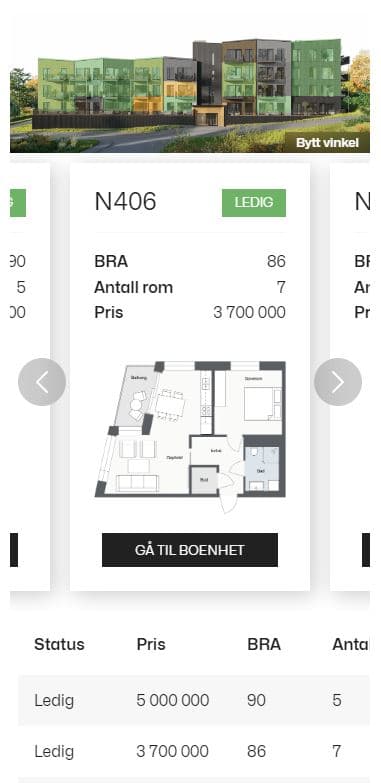Click the partially visible previous apartment card

click(30, 376)
